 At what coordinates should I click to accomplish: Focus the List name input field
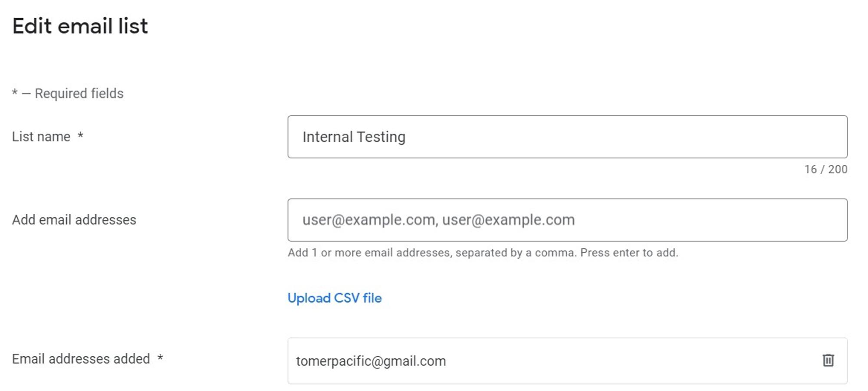[x=567, y=137]
